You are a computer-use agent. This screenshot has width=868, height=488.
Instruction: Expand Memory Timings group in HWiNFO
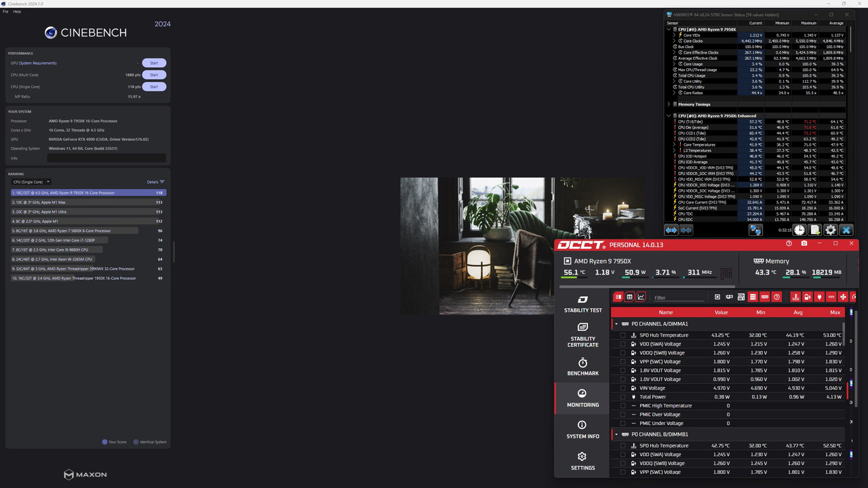pyautogui.click(x=669, y=104)
